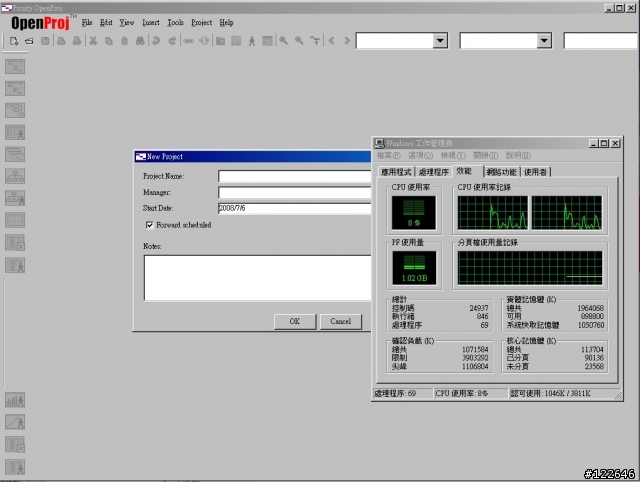640x482 pixels.
Task: Click the Start Date field 2008/7/6
Action: [295, 208]
